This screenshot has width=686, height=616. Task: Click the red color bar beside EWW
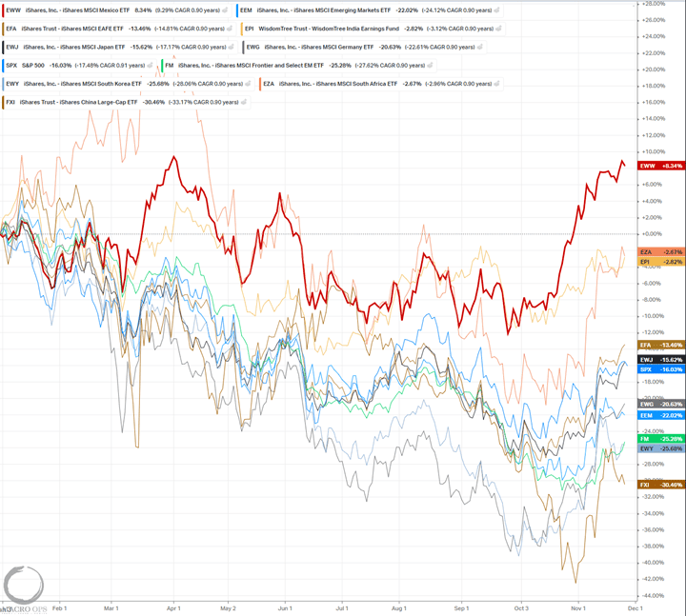tap(3, 10)
